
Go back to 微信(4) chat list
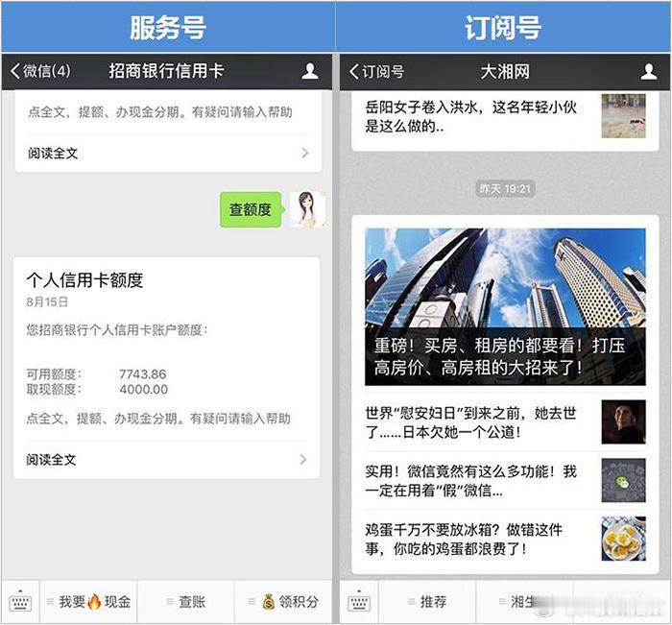coord(40,71)
